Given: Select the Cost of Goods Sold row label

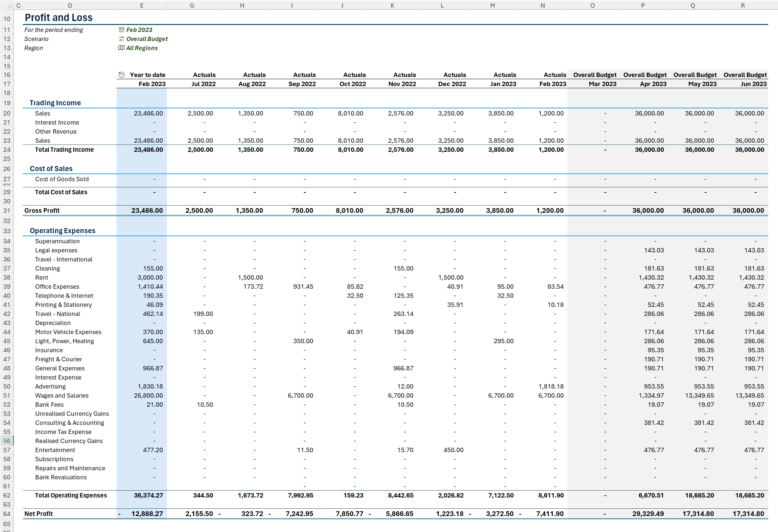Looking at the screenshot, I should click(x=62, y=179).
